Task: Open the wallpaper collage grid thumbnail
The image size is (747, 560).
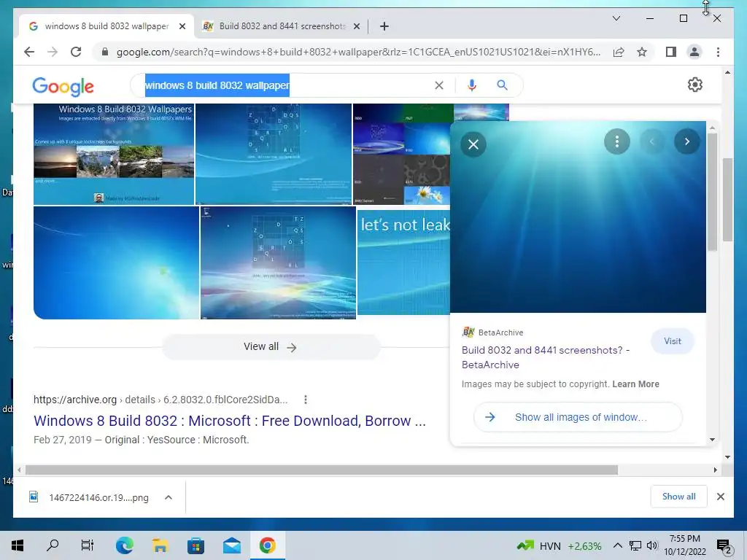Action: click(x=401, y=154)
